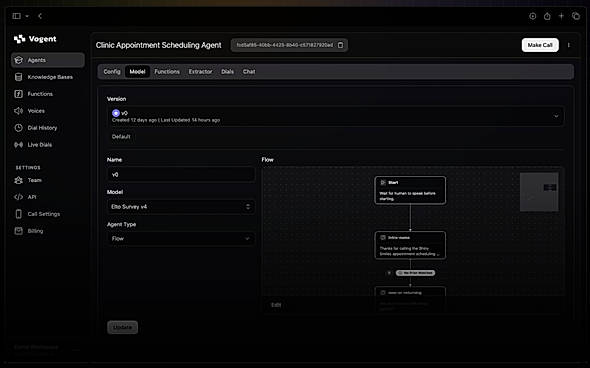Click the Make Call button
The width and height of the screenshot is (590, 368).
[x=540, y=45]
